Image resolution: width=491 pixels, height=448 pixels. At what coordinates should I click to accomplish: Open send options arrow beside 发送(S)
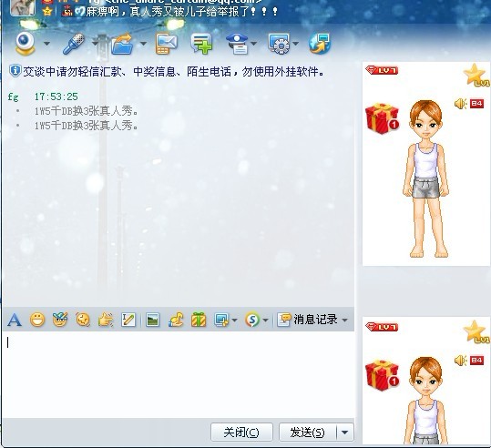click(x=345, y=433)
